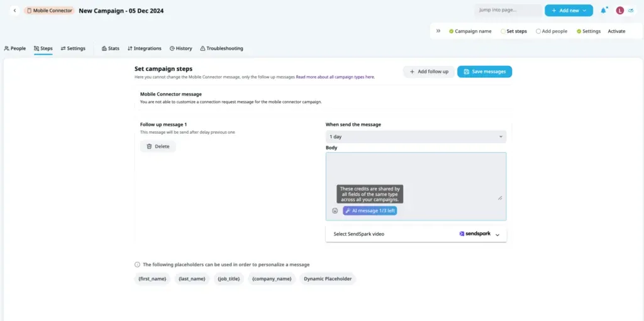Insert the {first_name} placeholder

(x=152, y=279)
